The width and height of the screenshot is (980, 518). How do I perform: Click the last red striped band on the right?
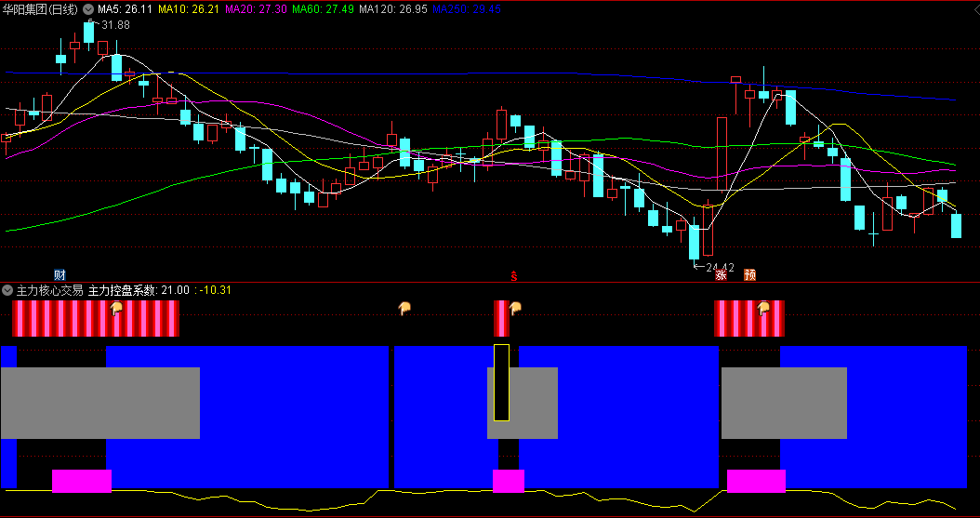(749, 319)
